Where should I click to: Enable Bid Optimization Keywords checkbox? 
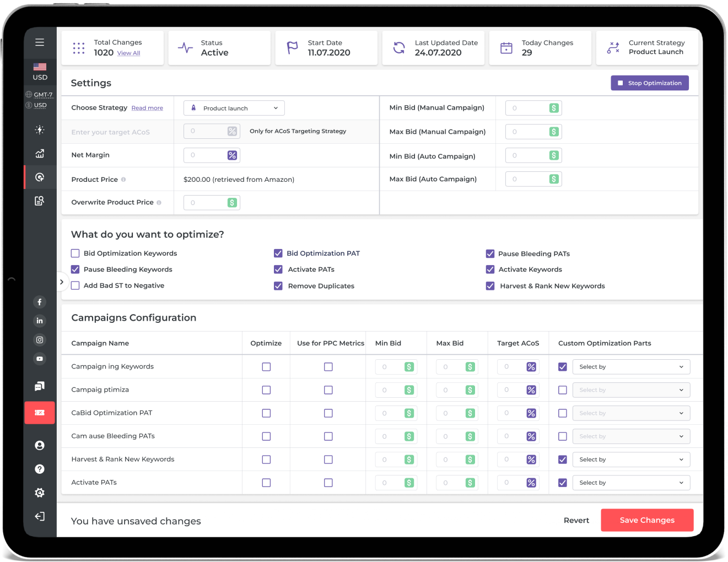click(76, 253)
